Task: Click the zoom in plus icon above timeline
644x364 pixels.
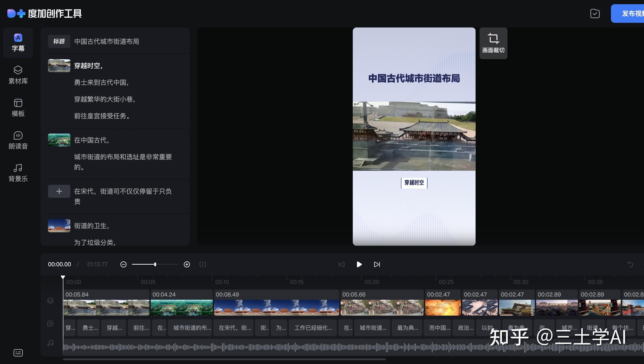Action: [187, 264]
